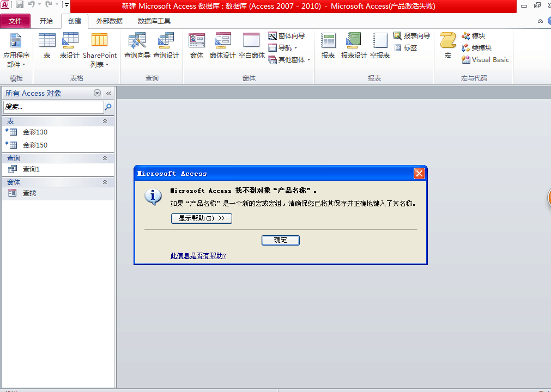Minimize the ribbon with the caret icon
The width and height of the screenshot is (551, 392).
tap(540, 21)
